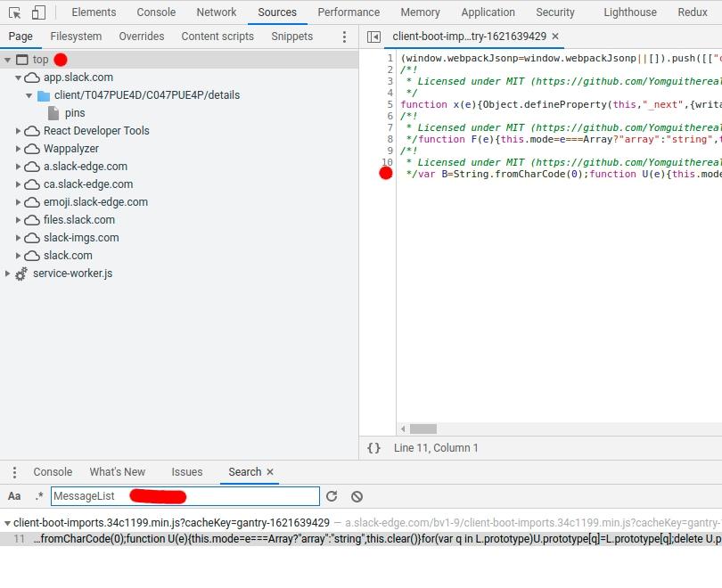Image resolution: width=722 pixels, height=588 pixels.
Task: Expand the ca.slack-edge.com tree node
Action: point(18,184)
